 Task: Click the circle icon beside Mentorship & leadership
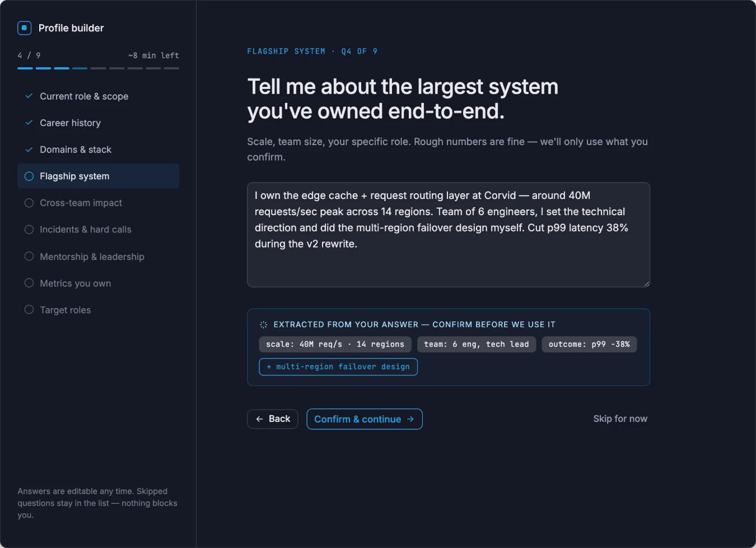(29, 256)
